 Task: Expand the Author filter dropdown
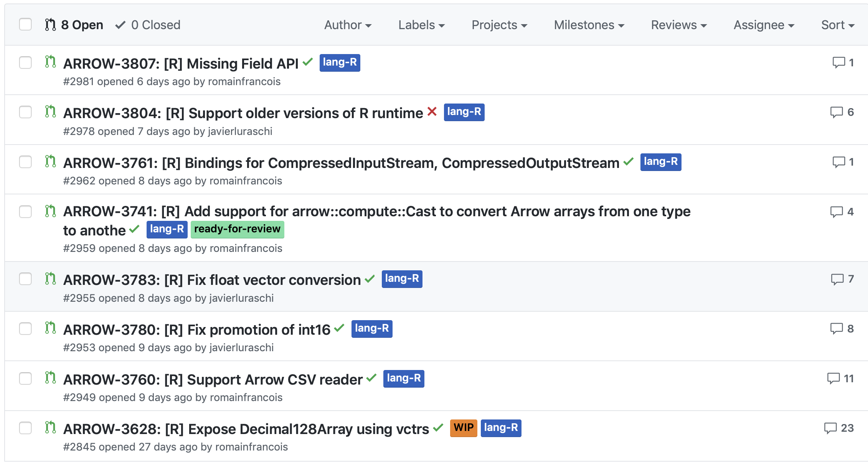tap(348, 25)
